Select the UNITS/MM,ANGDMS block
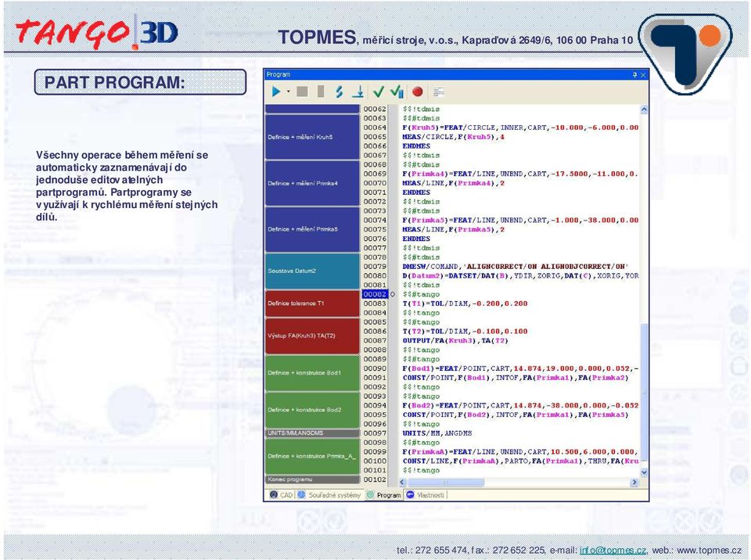This screenshot has height=560, width=751. [312, 433]
